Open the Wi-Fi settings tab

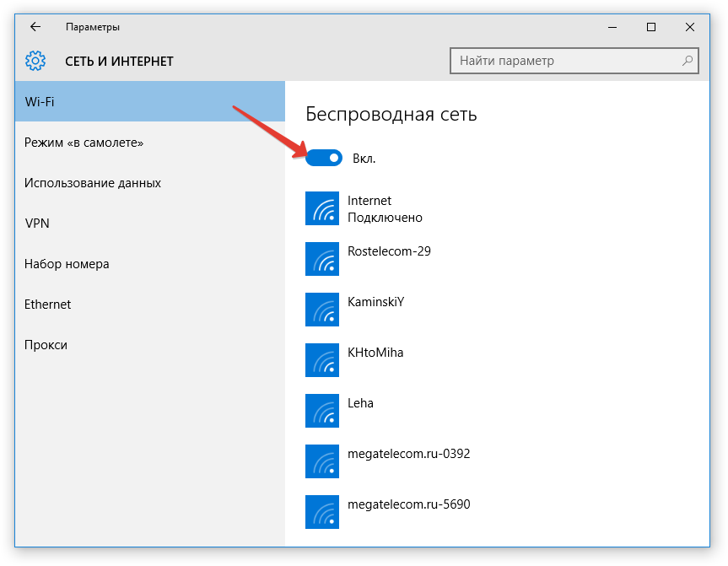[150, 102]
